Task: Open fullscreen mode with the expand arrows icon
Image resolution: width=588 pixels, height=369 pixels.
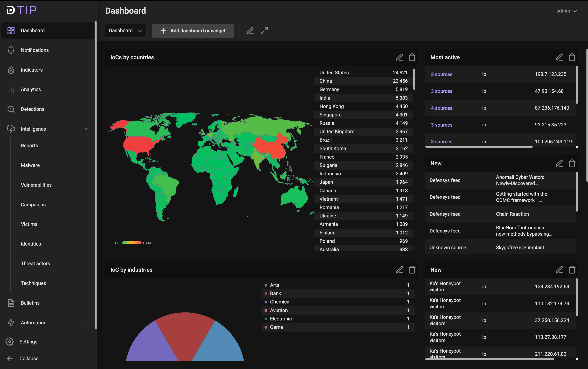Action: click(264, 31)
